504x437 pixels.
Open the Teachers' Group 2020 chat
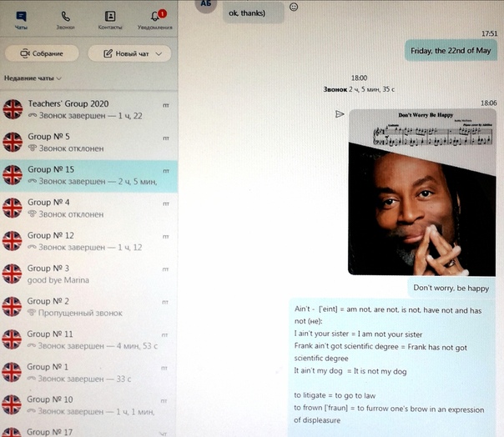click(x=88, y=109)
